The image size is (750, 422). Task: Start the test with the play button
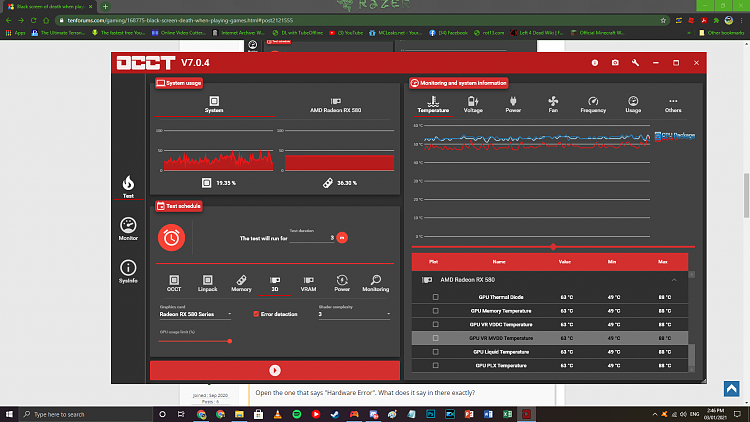(275, 370)
